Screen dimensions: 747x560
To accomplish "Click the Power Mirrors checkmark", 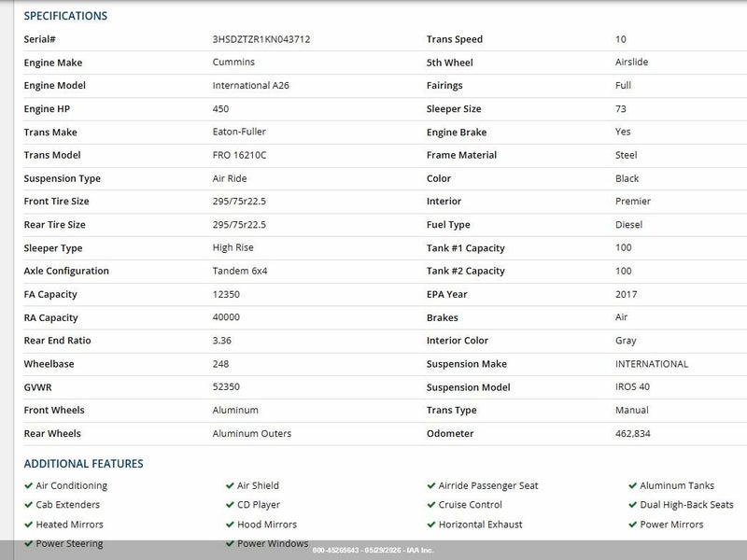I will [633, 525].
